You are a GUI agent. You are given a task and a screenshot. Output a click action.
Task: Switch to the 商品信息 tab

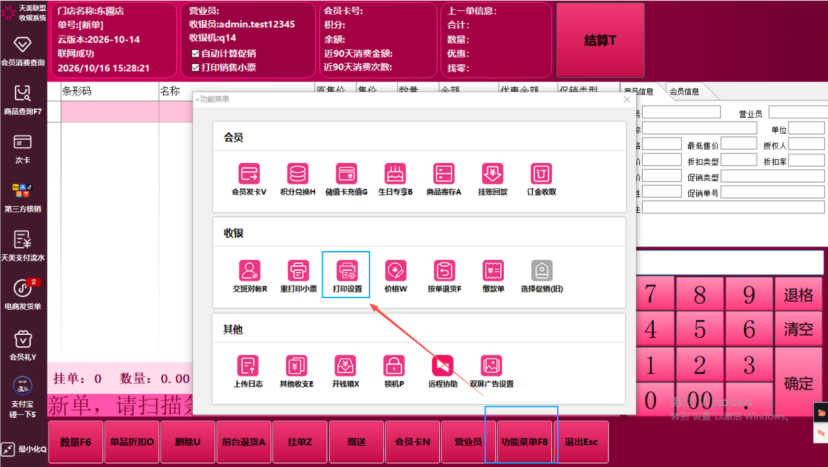coord(638,91)
